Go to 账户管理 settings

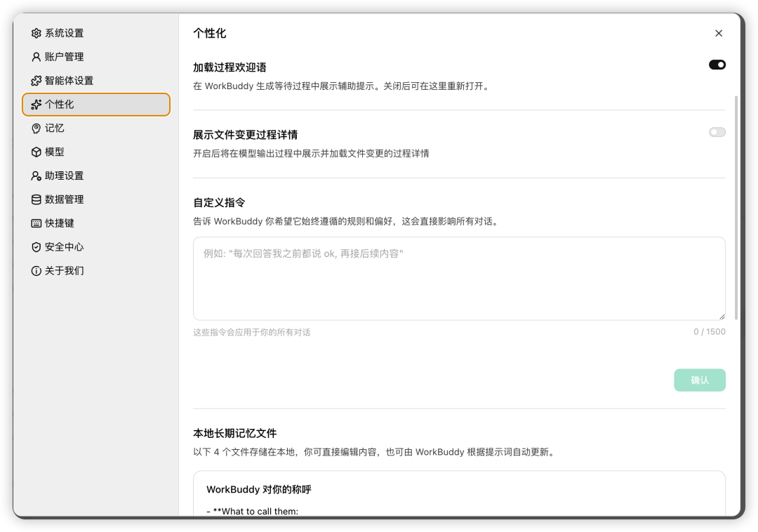(96, 57)
